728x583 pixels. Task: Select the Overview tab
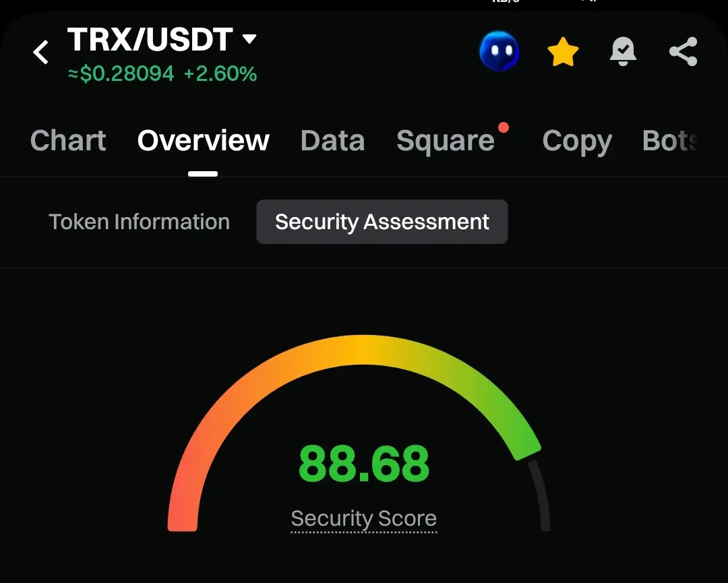click(204, 140)
